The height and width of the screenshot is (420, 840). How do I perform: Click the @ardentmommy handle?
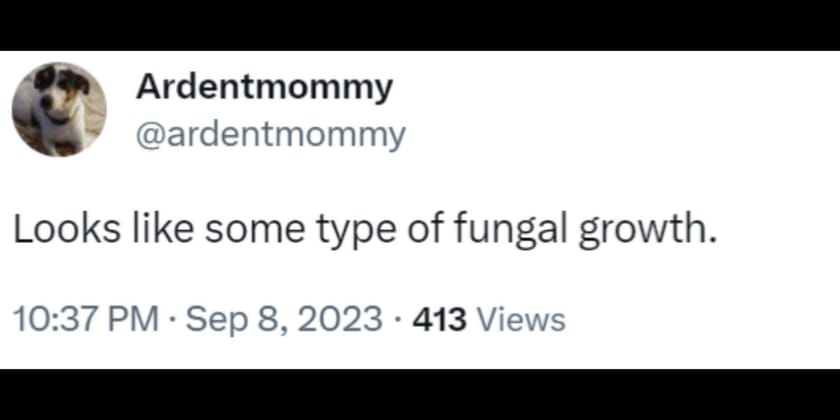270,134
